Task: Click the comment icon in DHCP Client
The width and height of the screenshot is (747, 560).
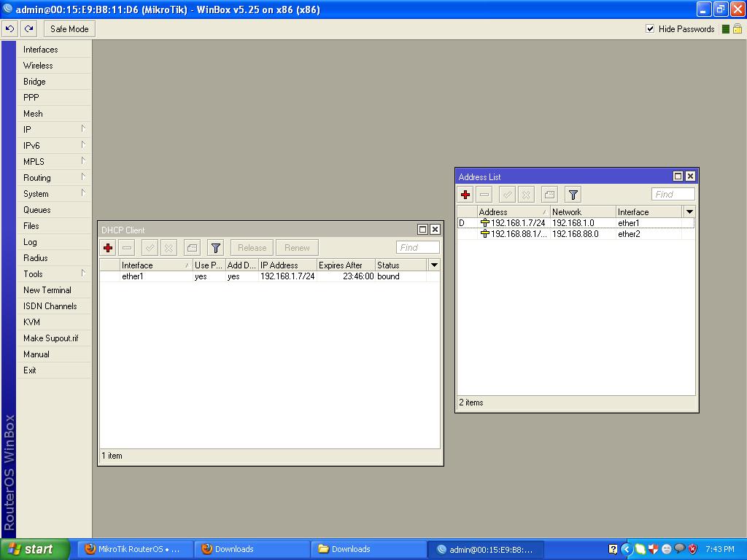Action: click(192, 248)
